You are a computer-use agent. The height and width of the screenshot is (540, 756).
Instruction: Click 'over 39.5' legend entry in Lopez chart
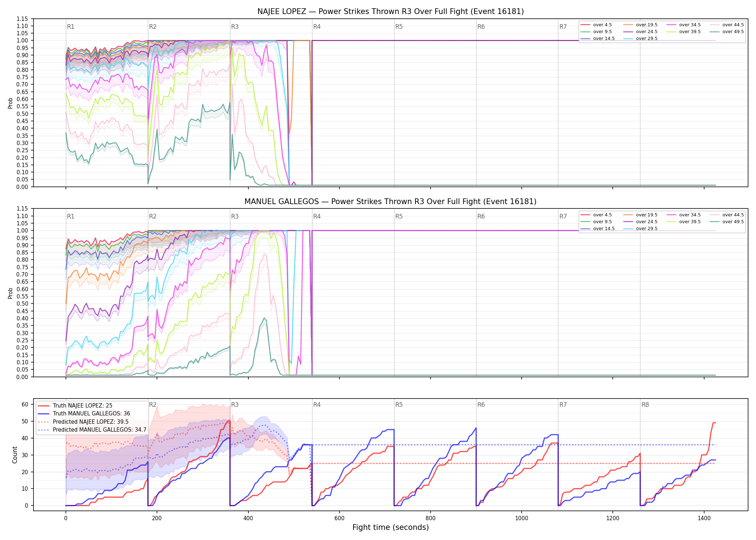[x=684, y=32]
